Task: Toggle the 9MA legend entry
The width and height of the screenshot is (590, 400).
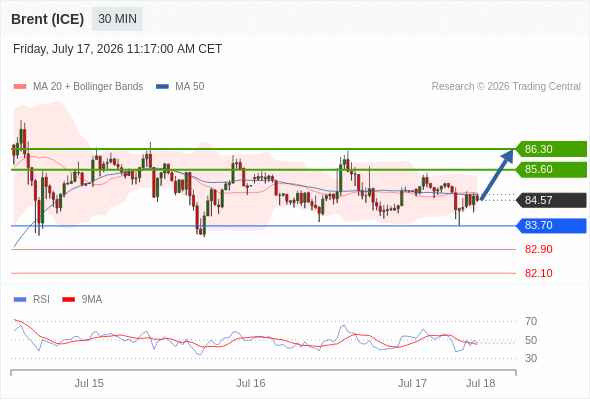Action: pos(82,300)
